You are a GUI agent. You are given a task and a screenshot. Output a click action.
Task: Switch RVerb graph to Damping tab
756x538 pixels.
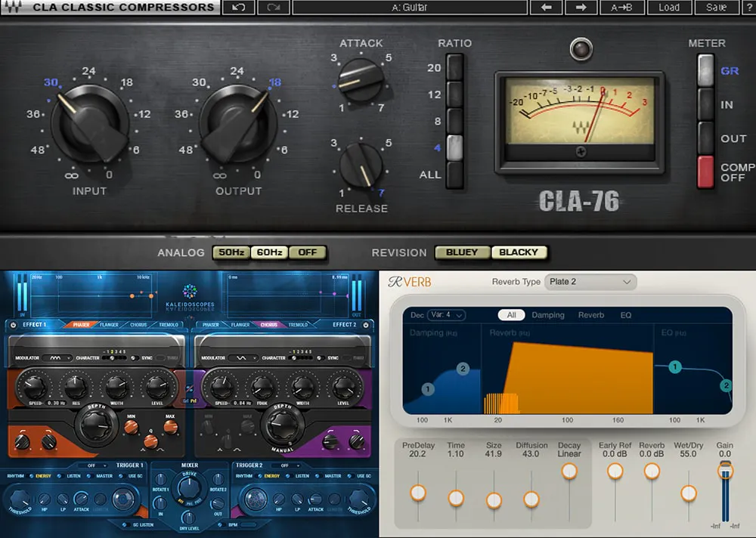[547, 315]
